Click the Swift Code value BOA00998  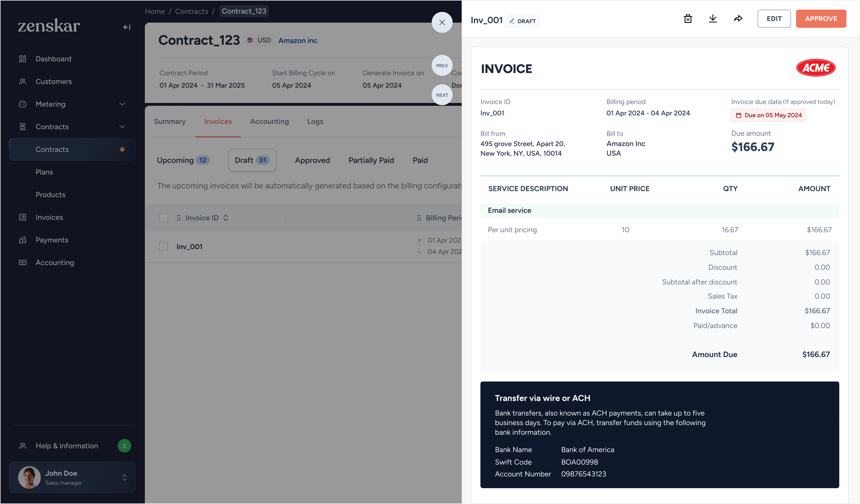[579, 462]
